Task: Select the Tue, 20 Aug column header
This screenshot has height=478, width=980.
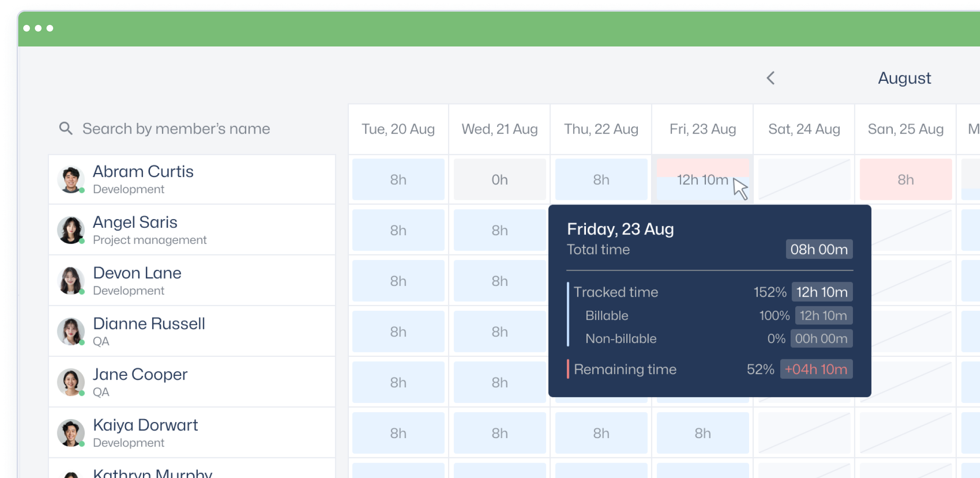Action: [x=398, y=129]
